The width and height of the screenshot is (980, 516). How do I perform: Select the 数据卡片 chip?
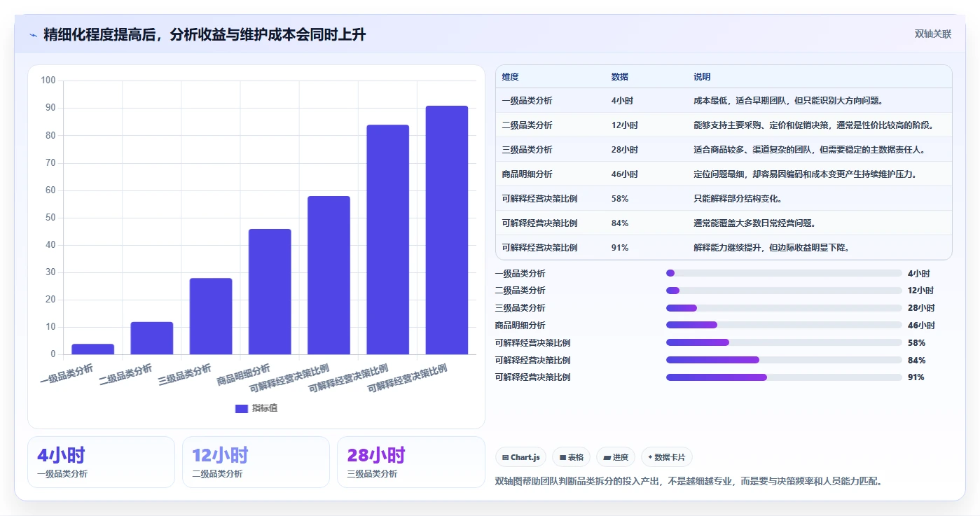coord(666,457)
